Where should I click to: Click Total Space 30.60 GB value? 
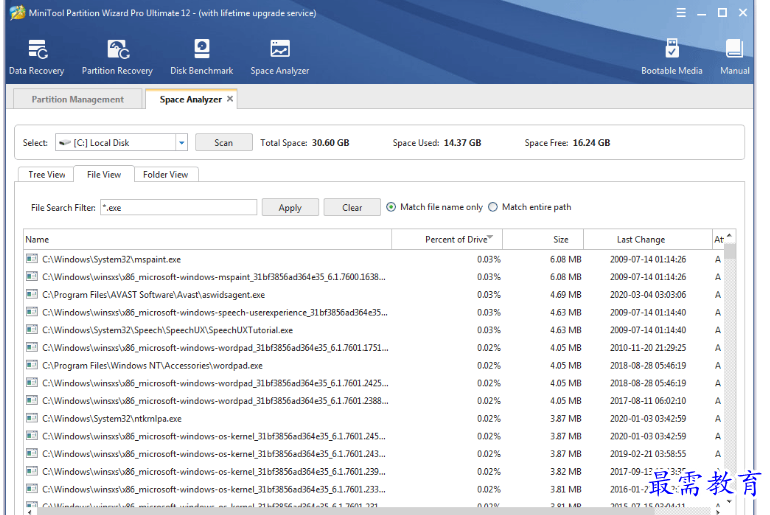click(x=330, y=143)
